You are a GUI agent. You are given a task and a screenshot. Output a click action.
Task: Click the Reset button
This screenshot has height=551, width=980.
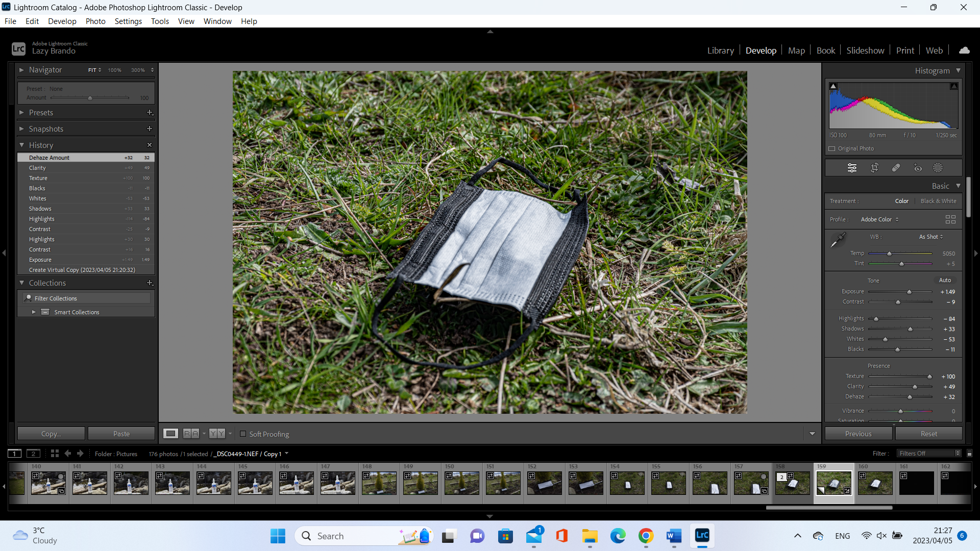(x=928, y=434)
